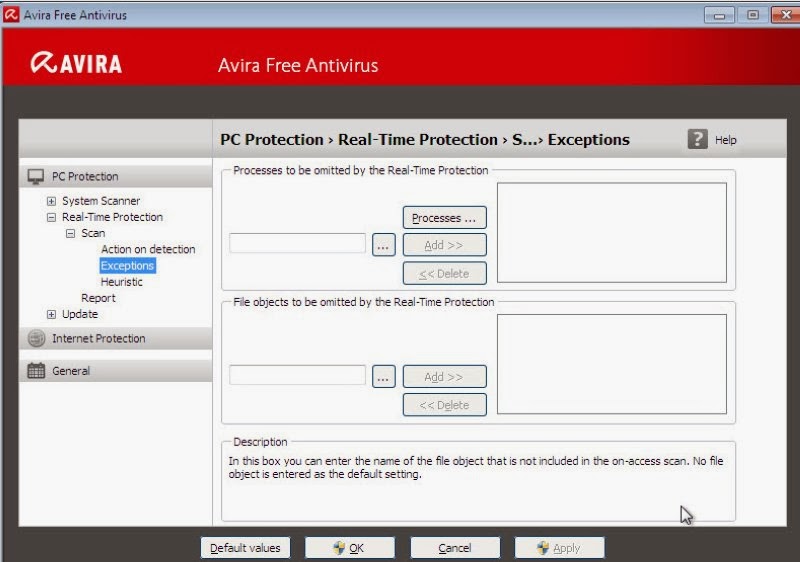The image size is (800, 562).
Task: Click the Cancel button
Action: (455, 548)
